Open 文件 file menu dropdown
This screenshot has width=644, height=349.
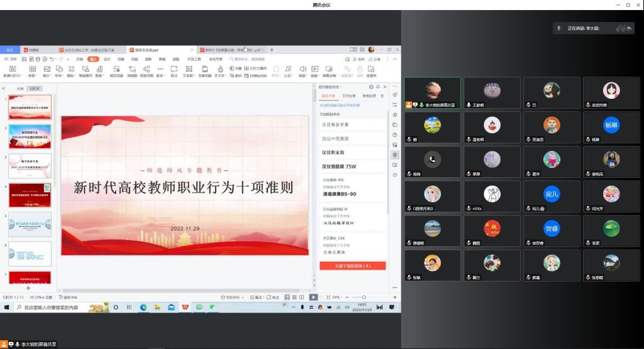11,59
